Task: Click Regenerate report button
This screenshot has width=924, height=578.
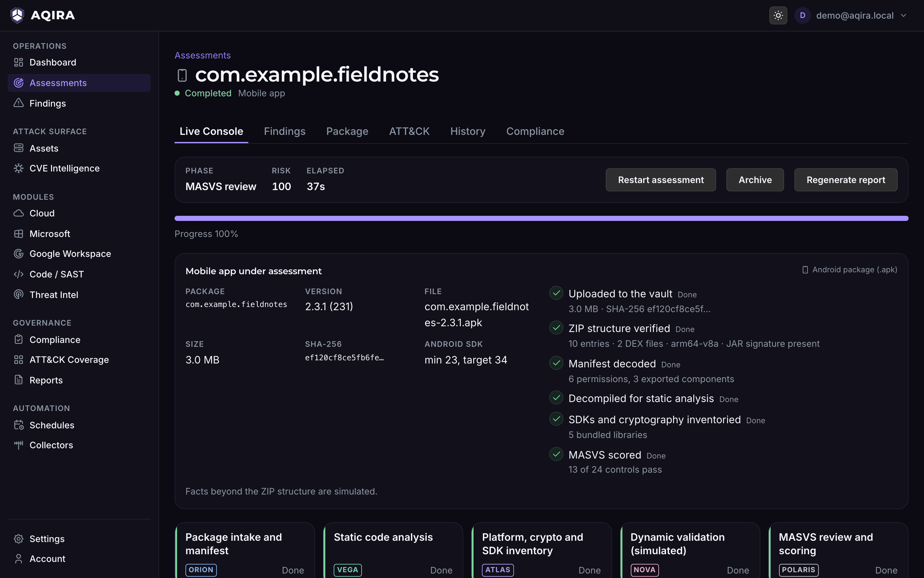Action: pos(845,180)
